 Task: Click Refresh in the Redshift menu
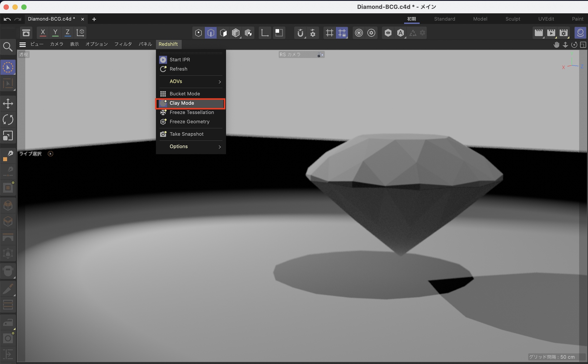point(178,69)
